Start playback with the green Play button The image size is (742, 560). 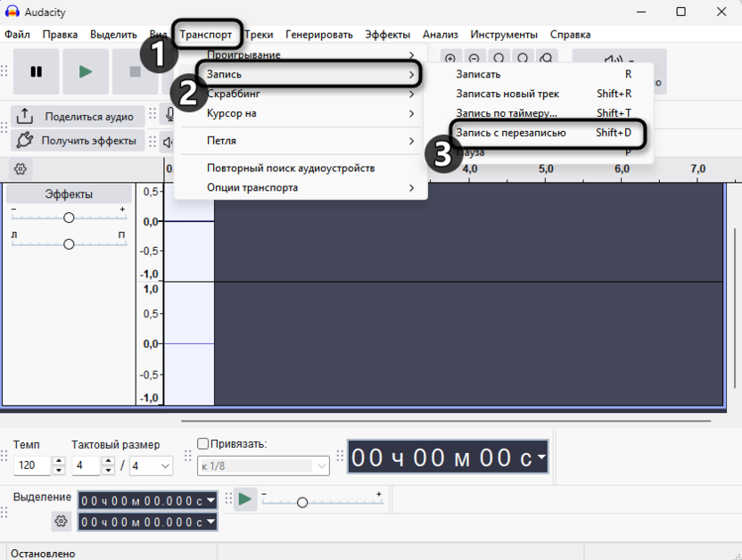(86, 72)
